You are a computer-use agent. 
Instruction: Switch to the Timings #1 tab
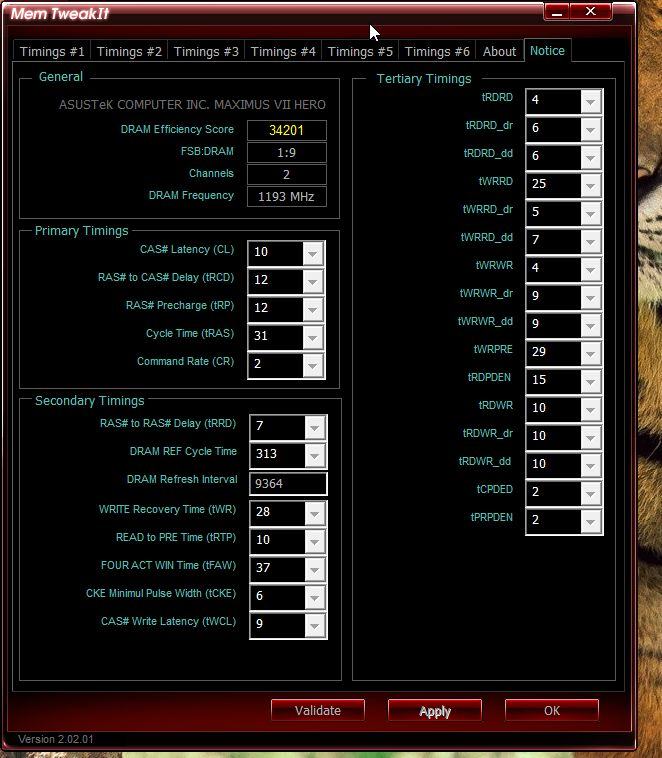52,51
